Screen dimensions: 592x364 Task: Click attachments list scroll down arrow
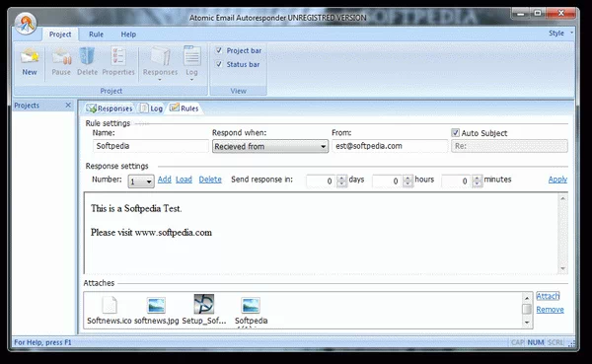(527, 323)
